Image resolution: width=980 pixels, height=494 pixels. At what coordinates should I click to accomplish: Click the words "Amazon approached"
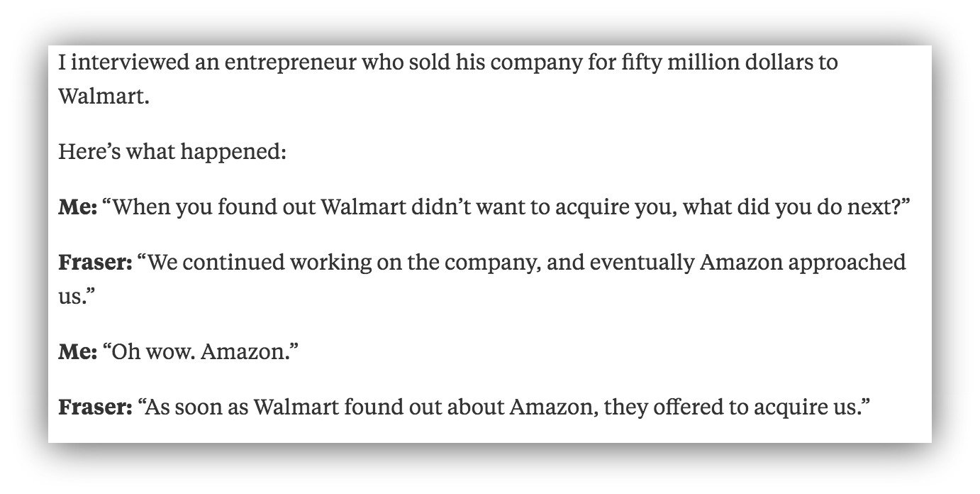(802, 263)
